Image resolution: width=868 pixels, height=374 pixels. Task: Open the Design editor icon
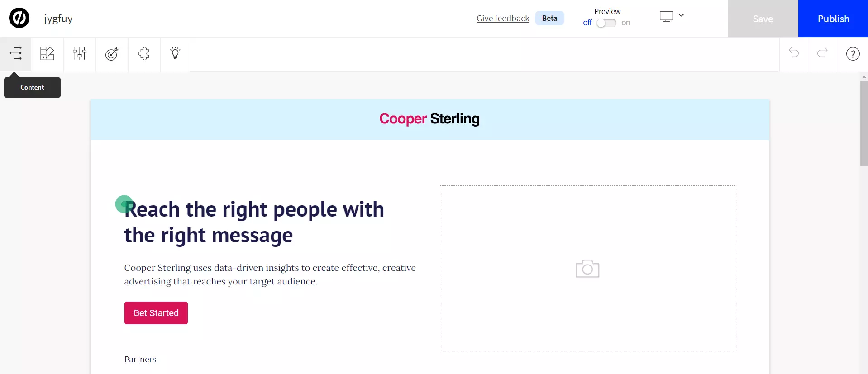[x=47, y=54]
